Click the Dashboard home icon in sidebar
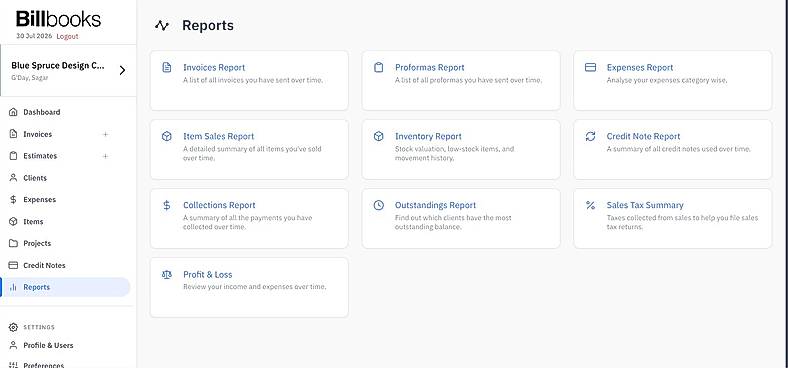This screenshot has height=368, width=788. click(x=13, y=112)
